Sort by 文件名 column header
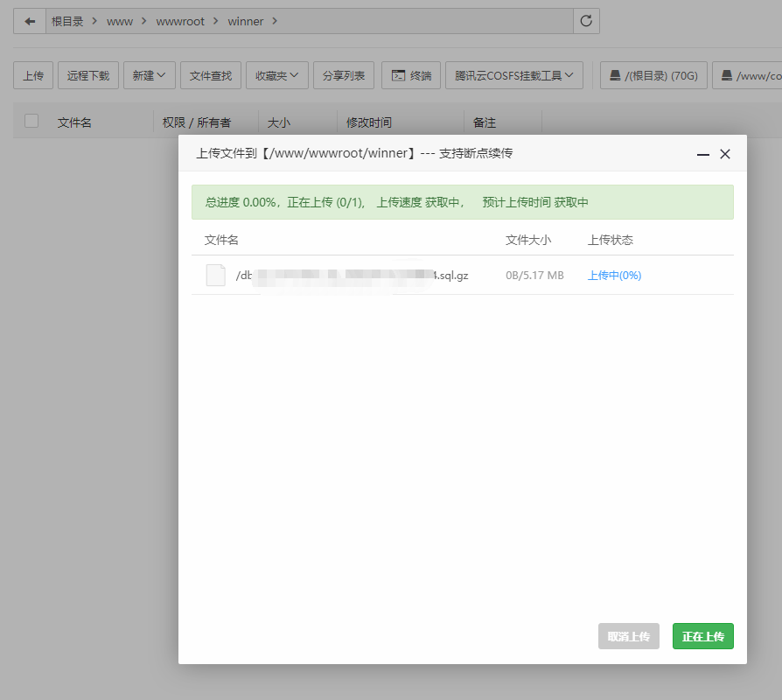782x700 pixels. pyautogui.click(x=74, y=122)
